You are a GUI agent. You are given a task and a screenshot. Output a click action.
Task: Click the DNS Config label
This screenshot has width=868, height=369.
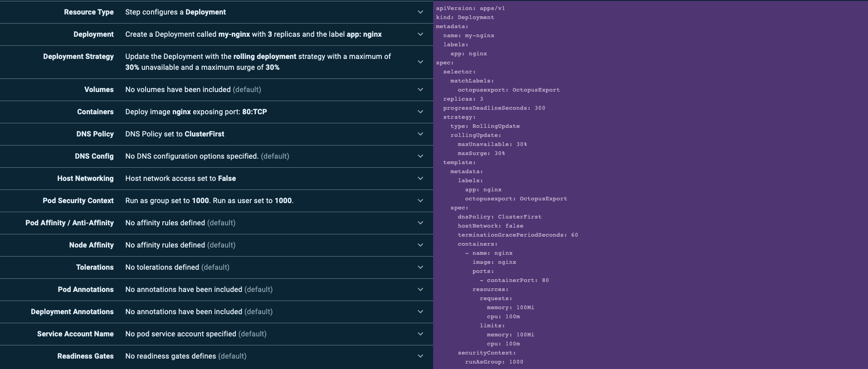(94, 156)
